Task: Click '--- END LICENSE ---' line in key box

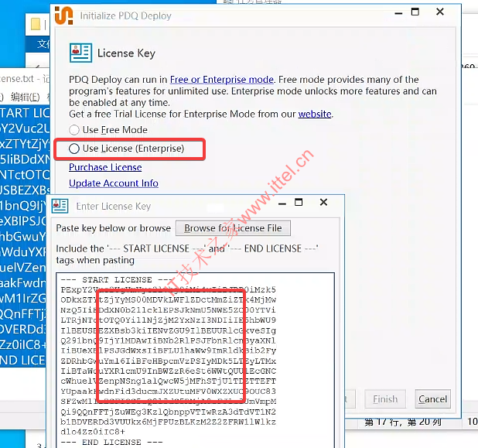Action: (x=111, y=443)
